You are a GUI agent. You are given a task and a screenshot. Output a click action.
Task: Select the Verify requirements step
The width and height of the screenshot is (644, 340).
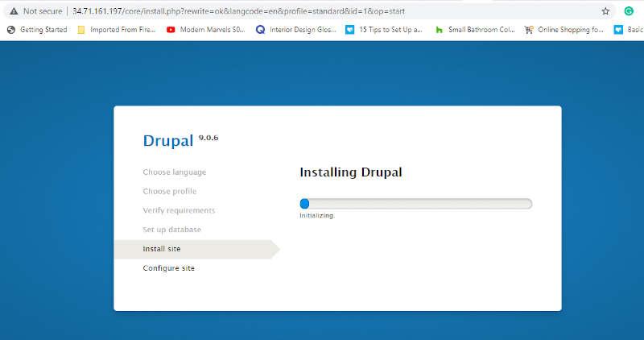tap(179, 210)
